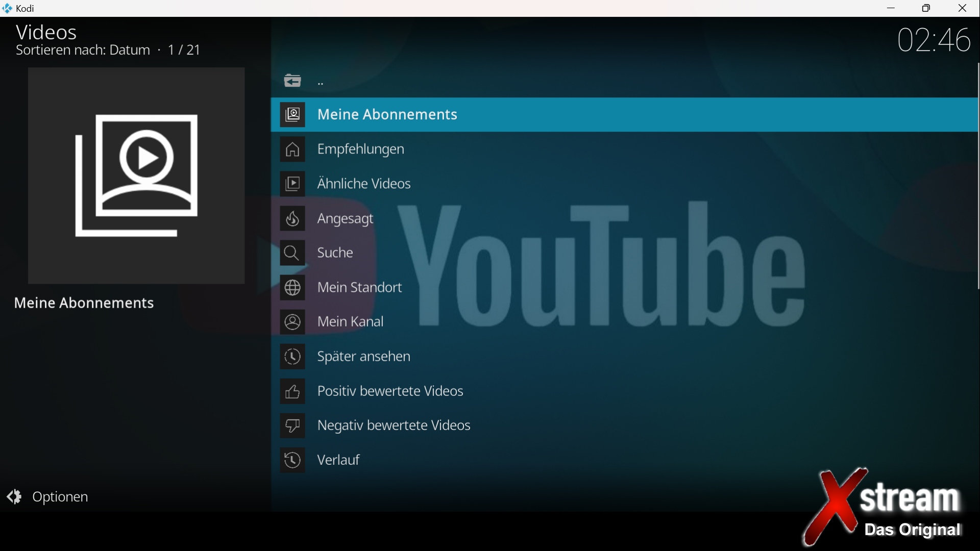Click the Ähnliche Videos playlist icon
The image size is (980, 551).
292,184
